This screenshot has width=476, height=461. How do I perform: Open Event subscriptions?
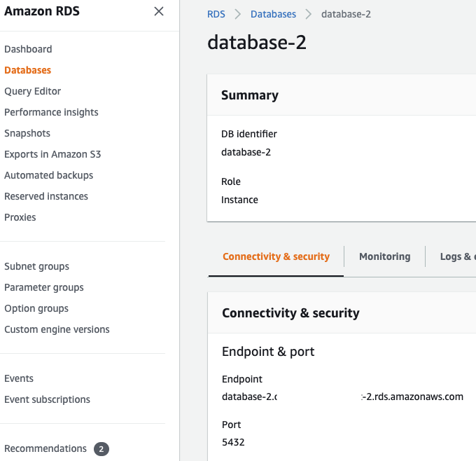tap(47, 399)
